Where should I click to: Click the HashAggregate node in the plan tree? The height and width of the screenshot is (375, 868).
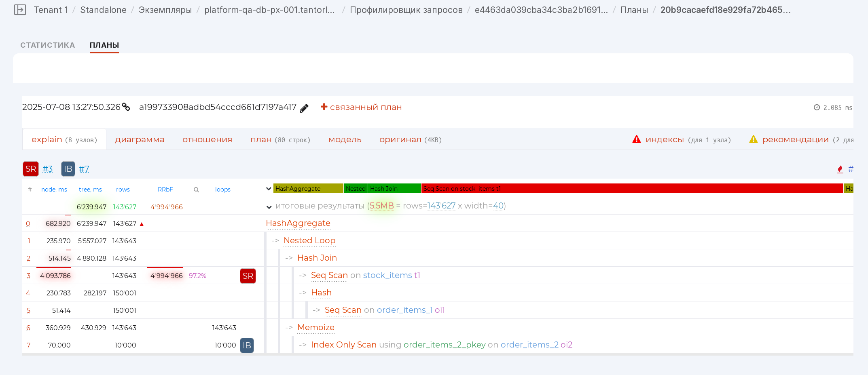(x=298, y=223)
